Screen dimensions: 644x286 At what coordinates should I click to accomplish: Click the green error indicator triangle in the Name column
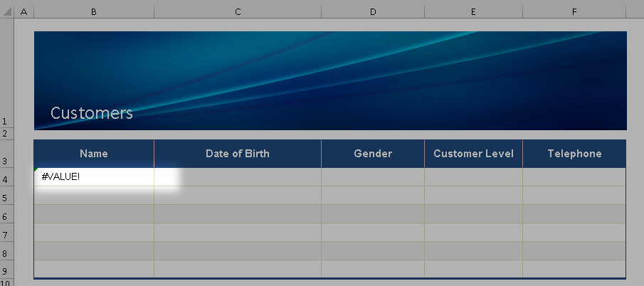pos(36,170)
